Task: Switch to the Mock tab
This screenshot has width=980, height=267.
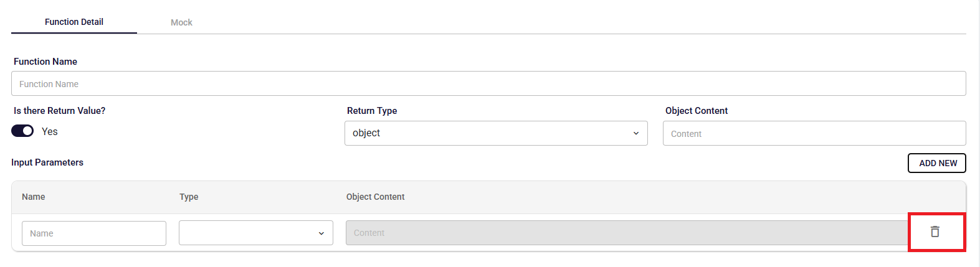Action: pyautogui.click(x=182, y=22)
